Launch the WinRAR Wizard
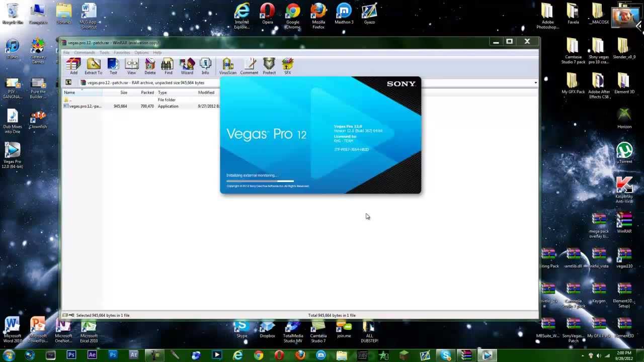The width and height of the screenshot is (644, 362). tap(187, 66)
